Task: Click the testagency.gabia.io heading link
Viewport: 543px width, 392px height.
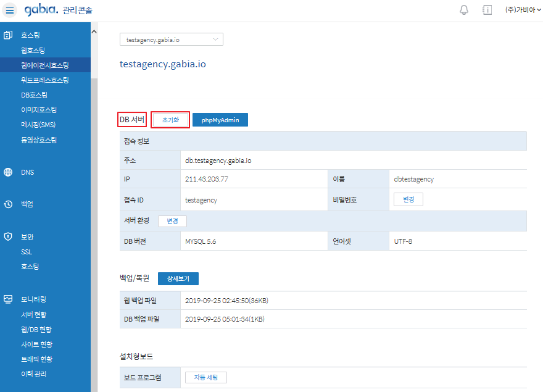Action: (x=163, y=64)
